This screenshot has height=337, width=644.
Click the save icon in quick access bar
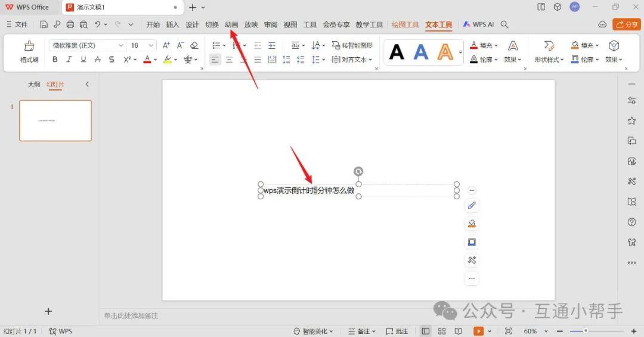click(44, 24)
